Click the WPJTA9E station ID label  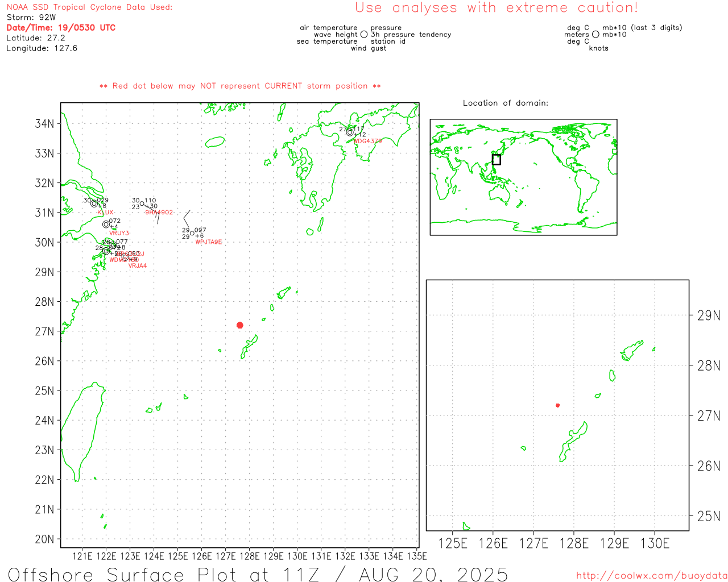tap(209, 242)
